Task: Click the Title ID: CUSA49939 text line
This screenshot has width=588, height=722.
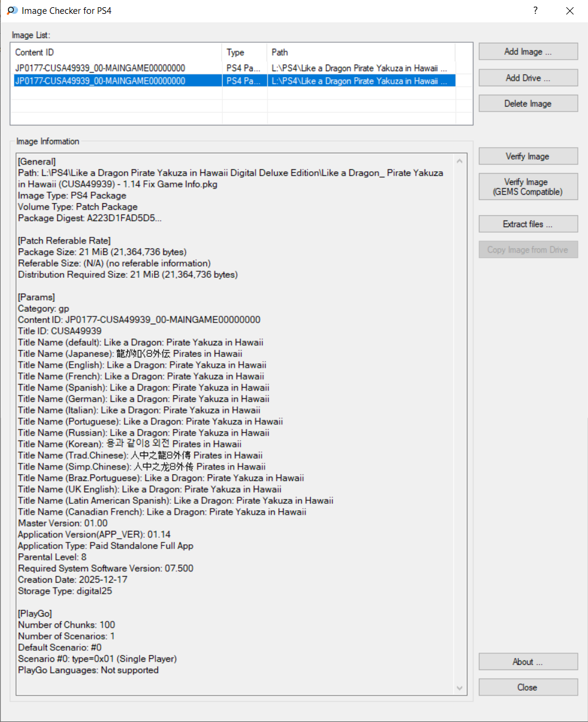Action: tap(60, 331)
